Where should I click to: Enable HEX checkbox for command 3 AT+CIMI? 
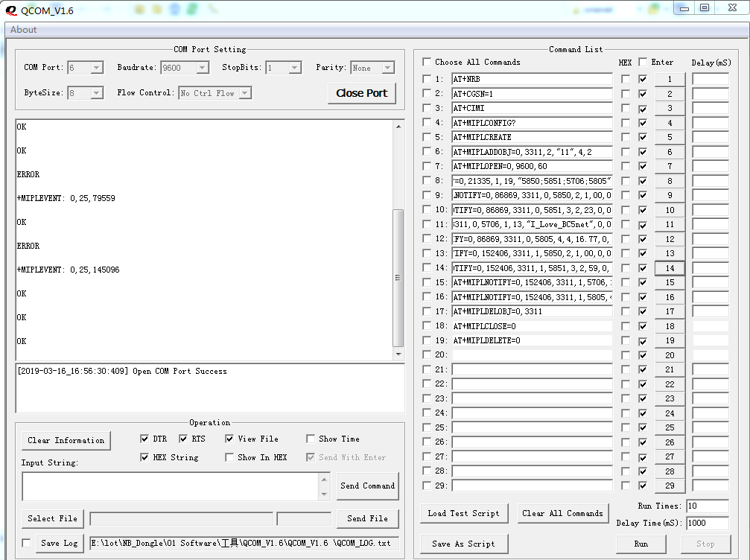click(x=625, y=108)
